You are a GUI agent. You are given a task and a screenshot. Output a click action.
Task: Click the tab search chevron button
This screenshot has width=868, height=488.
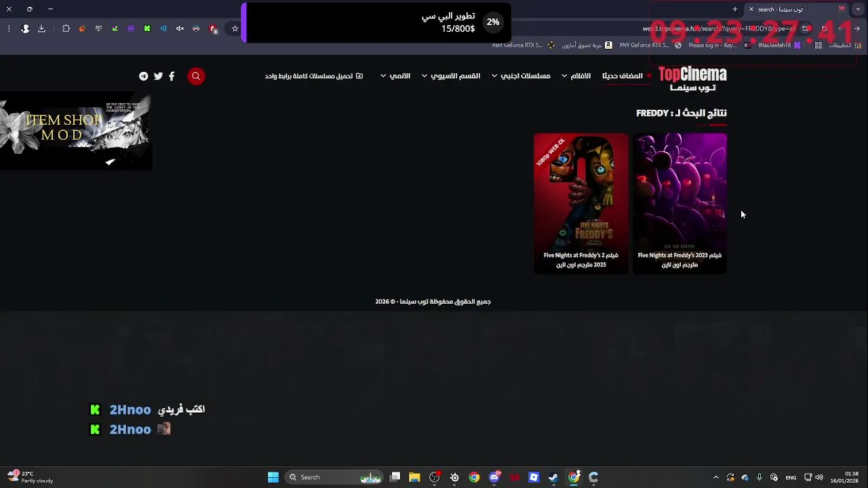[859, 9]
